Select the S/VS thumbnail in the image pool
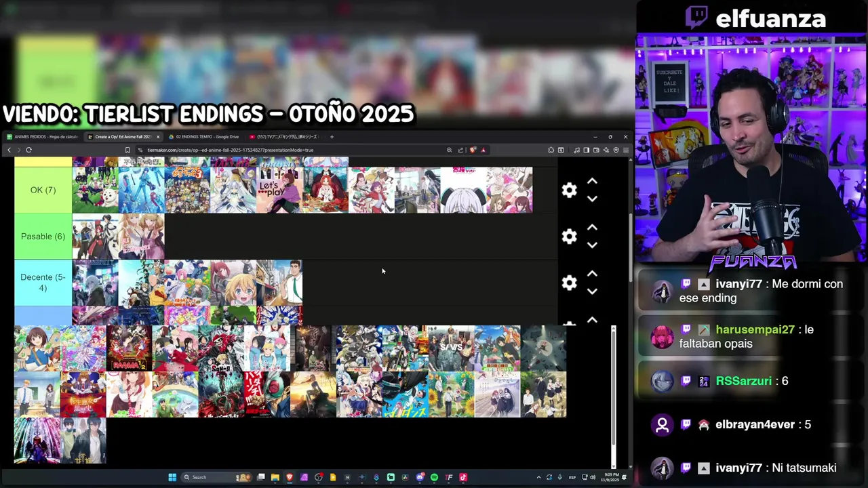The width and height of the screenshot is (868, 488). (451, 348)
